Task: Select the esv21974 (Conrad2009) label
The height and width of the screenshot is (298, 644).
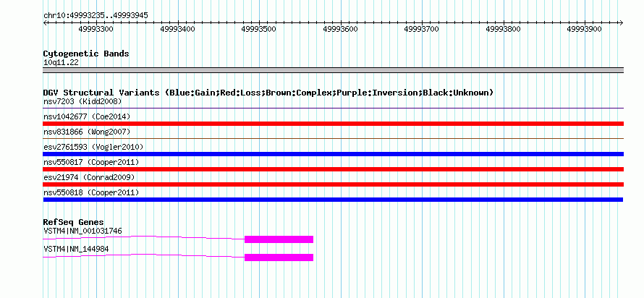Action: point(89,177)
